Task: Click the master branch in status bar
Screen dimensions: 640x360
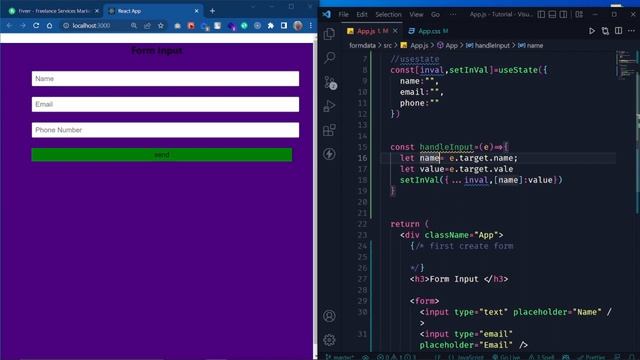Action: click(x=340, y=357)
